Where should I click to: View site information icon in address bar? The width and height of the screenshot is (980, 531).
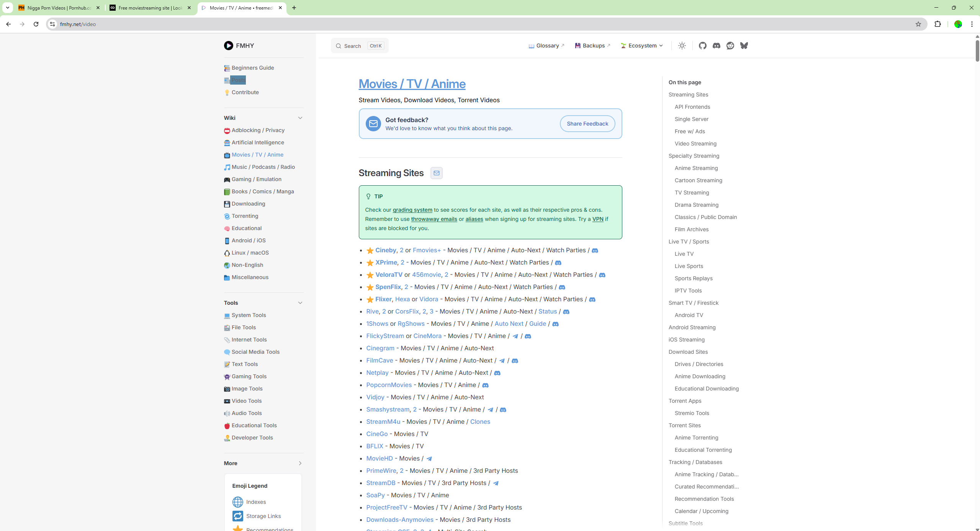[52, 24]
